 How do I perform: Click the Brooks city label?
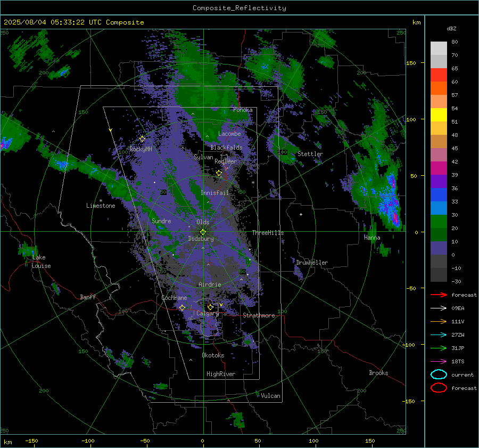(x=378, y=373)
